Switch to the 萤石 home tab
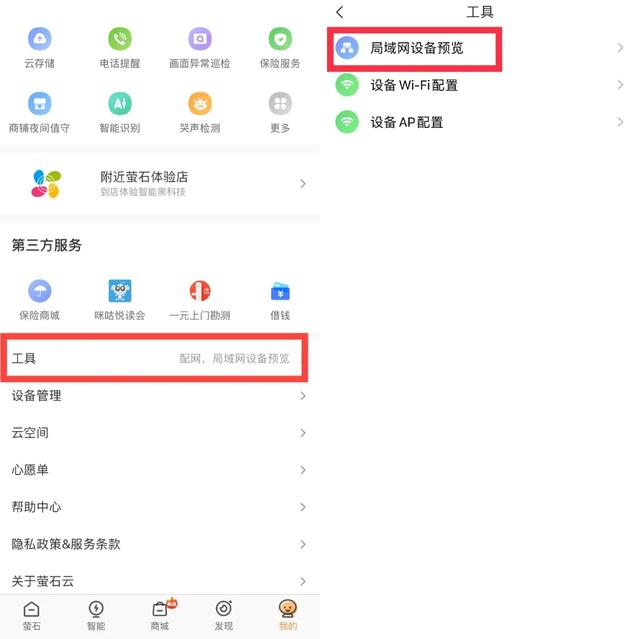Viewport: 640px width, 639px height. pos(31,616)
